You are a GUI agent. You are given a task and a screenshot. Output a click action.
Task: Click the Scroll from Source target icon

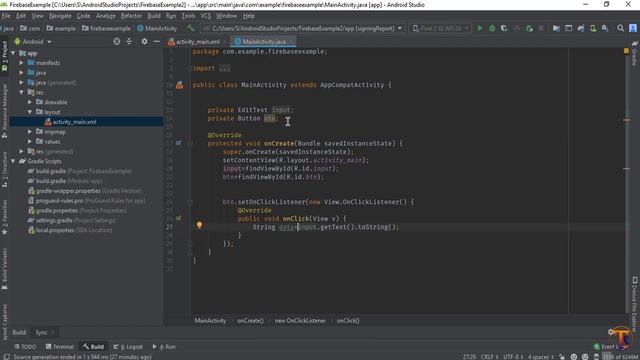(x=117, y=41)
